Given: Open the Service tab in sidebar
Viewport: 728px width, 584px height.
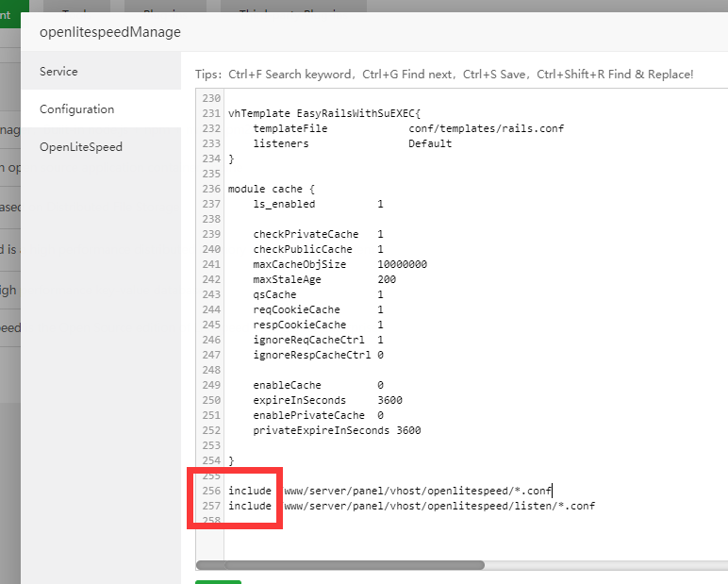Looking at the screenshot, I should coord(101,71).
